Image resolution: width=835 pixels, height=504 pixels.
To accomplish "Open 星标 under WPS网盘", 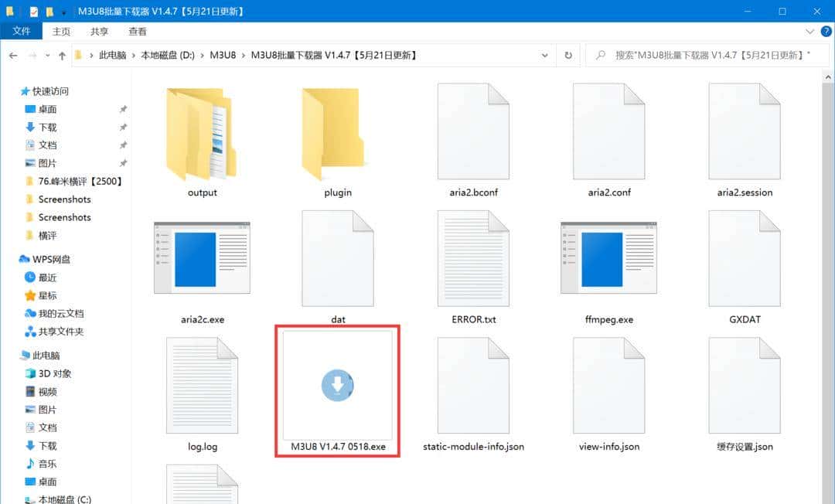I will click(x=47, y=295).
